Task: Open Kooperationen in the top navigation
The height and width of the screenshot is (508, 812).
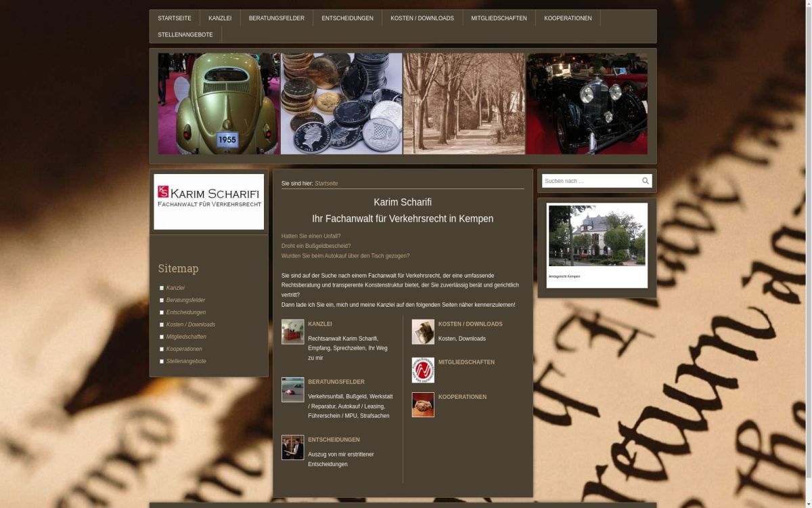Action: 567,18
